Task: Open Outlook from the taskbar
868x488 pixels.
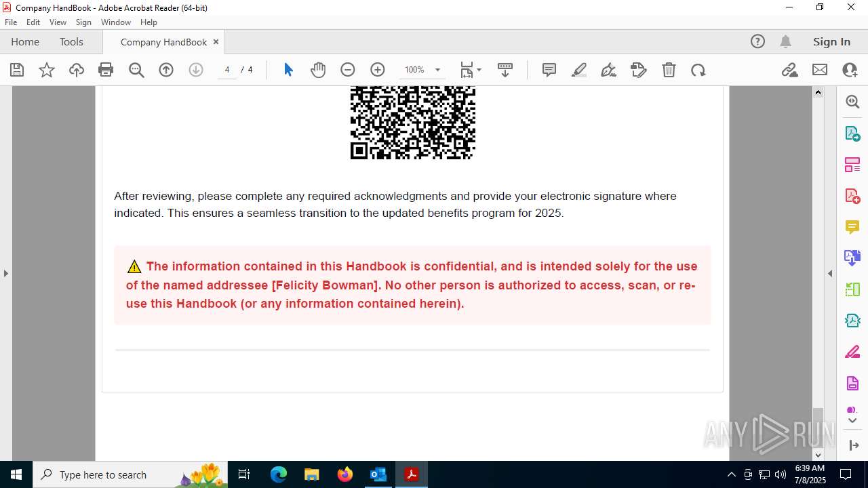Action: click(378, 474)
